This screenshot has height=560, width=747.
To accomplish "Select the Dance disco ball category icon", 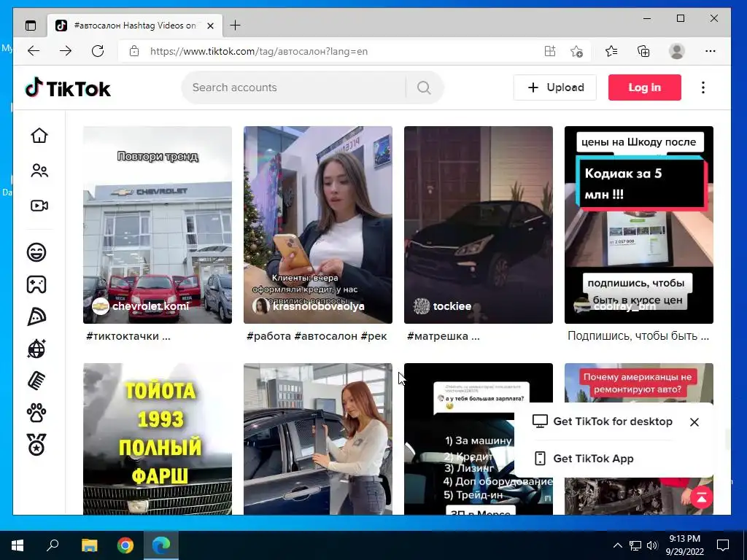I will click(36, 349).
